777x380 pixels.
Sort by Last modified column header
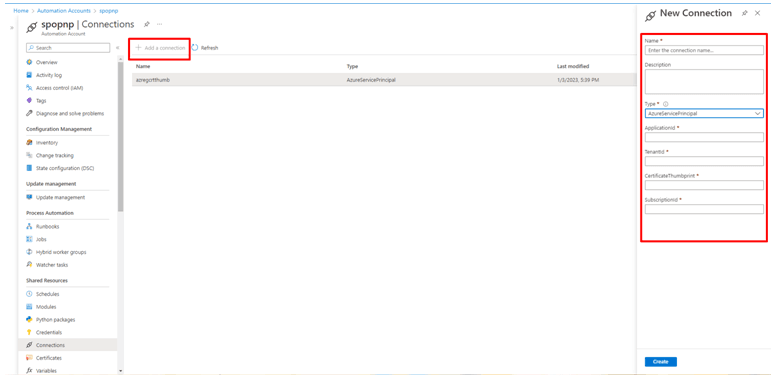click(573, 66)
